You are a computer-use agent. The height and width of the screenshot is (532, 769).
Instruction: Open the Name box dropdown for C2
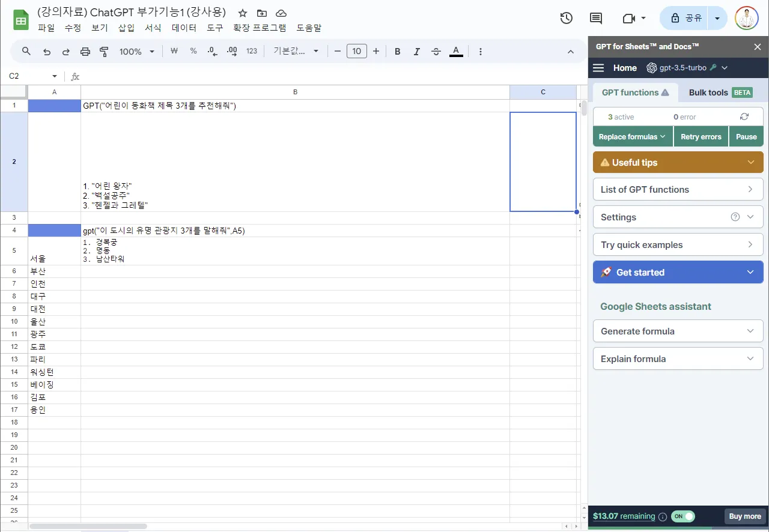tap(55, 76)
